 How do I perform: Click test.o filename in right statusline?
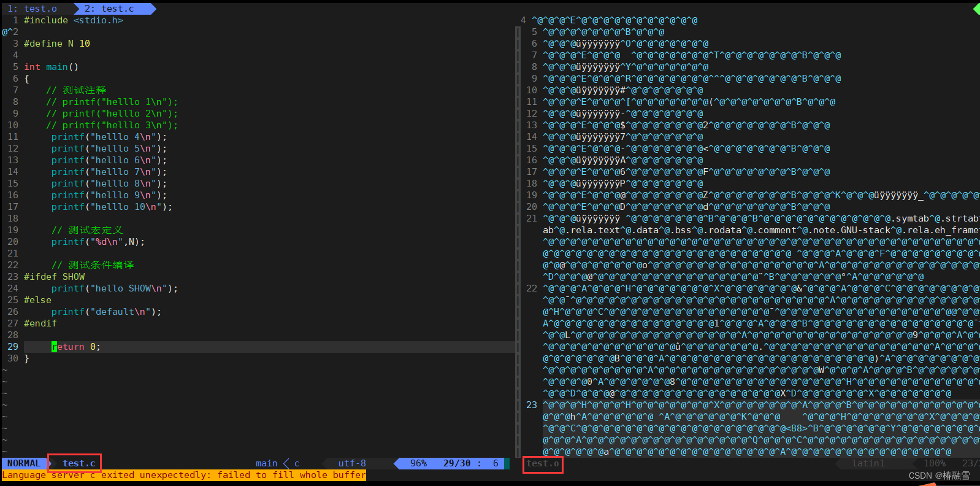(543, 463)
